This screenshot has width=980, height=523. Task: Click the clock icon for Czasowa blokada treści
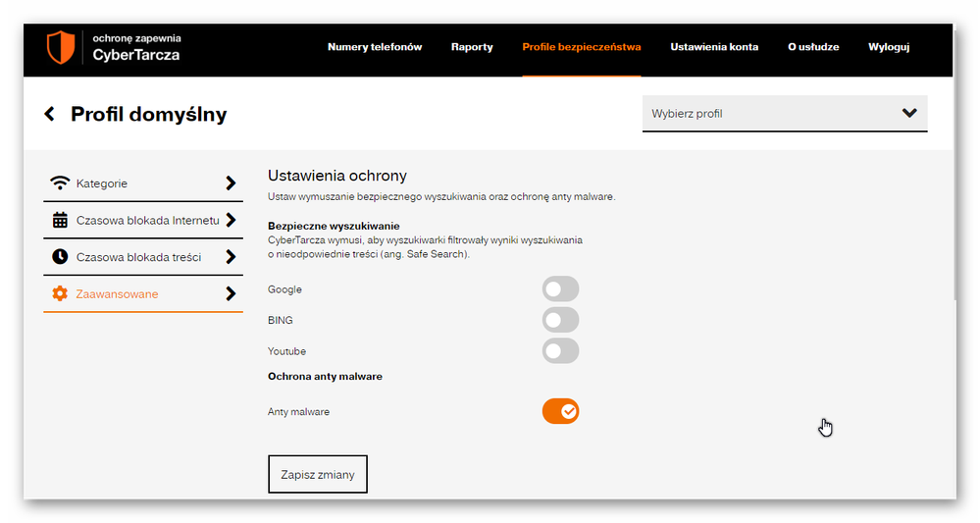coord(61,257)
